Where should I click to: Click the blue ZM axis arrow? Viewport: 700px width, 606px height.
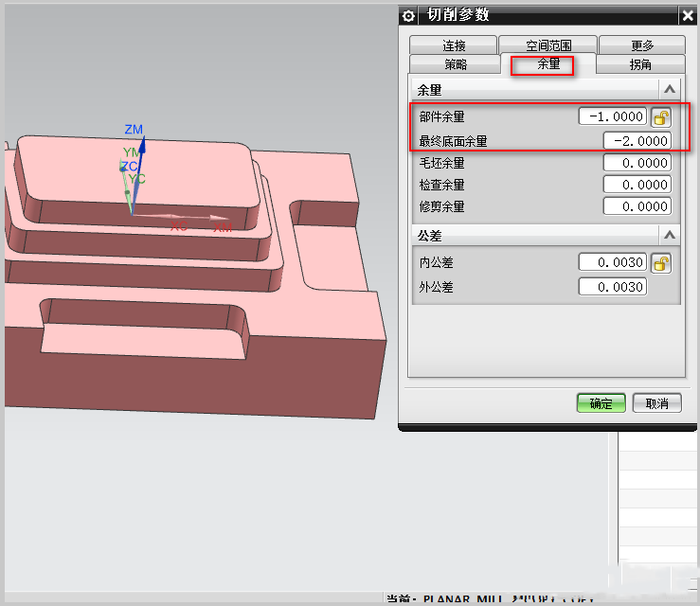point(133,156)
